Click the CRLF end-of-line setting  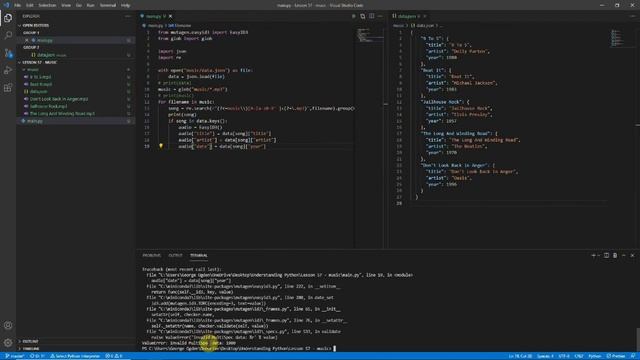tap(579, 356)
